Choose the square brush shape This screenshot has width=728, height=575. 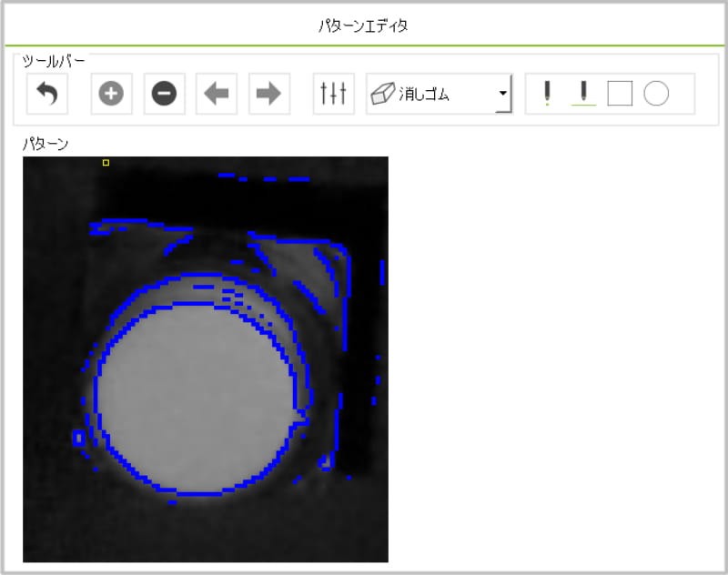click(620, 94)
